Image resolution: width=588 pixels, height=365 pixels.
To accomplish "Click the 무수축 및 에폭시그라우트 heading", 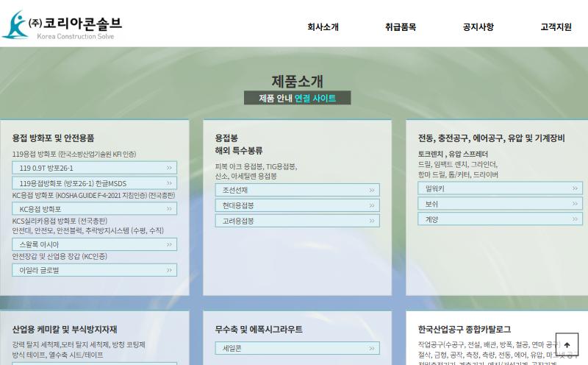I will coord(259,330).
